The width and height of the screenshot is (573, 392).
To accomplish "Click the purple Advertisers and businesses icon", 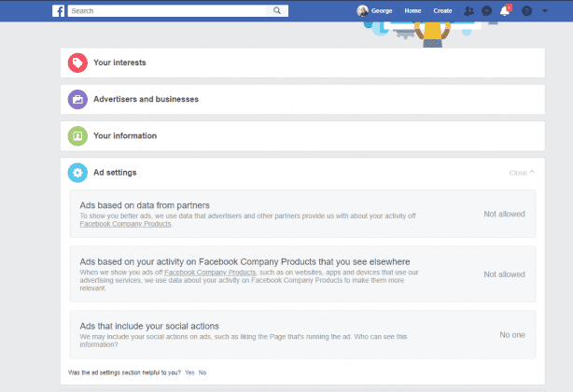I will point(77,99).
